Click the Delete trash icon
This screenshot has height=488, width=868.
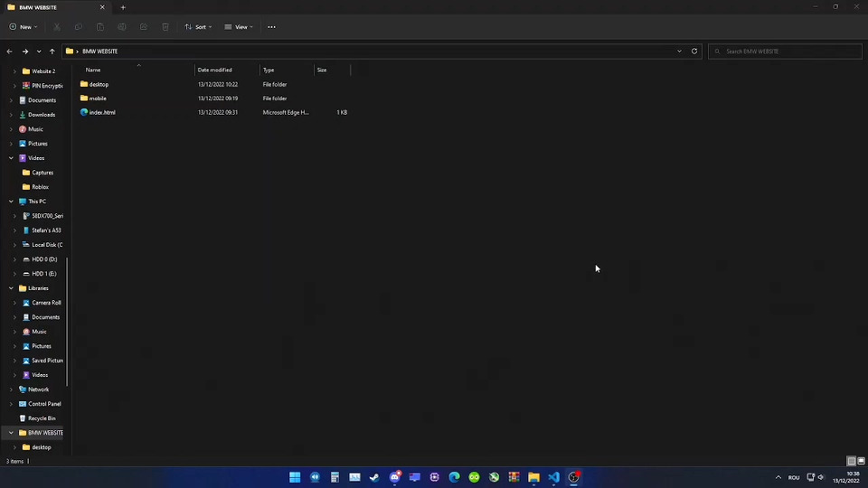point(165,26)
